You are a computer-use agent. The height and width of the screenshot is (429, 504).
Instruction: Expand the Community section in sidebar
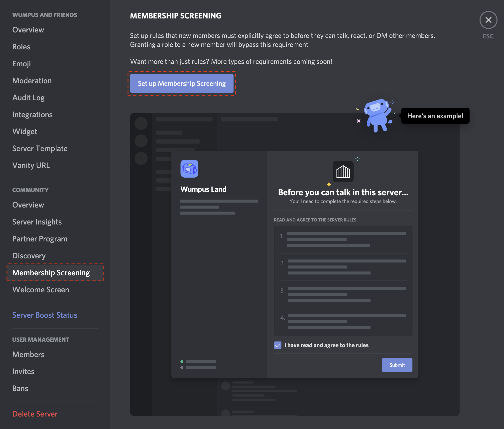30,190
